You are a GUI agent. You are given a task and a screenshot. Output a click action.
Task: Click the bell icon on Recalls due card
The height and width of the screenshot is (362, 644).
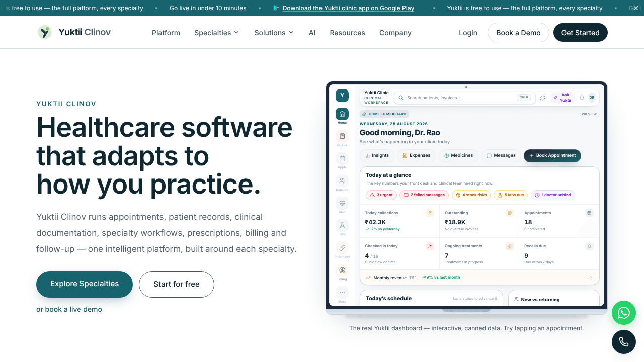(589, 246)
